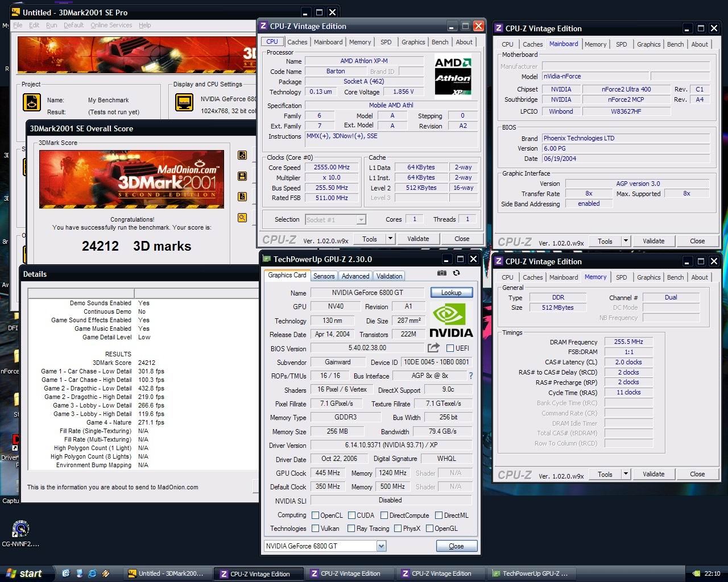Toggle the OpenCL checkbox
728x582 pixels.
click(x=315, y=516)
